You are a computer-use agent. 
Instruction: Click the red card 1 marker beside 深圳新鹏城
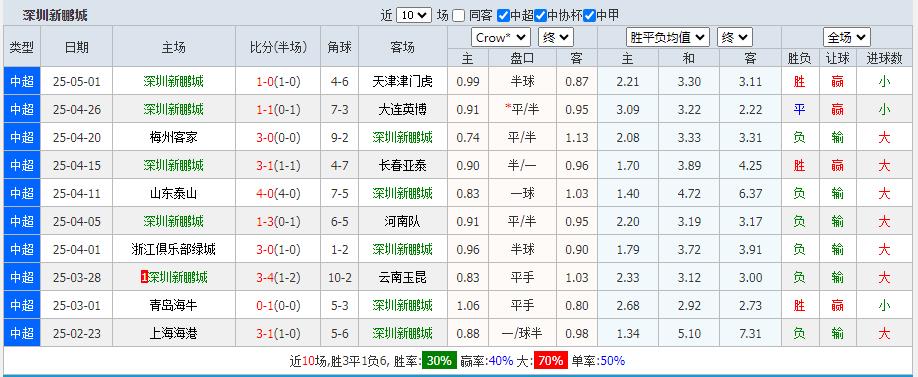pyautogui.click(x=144, y=277)
